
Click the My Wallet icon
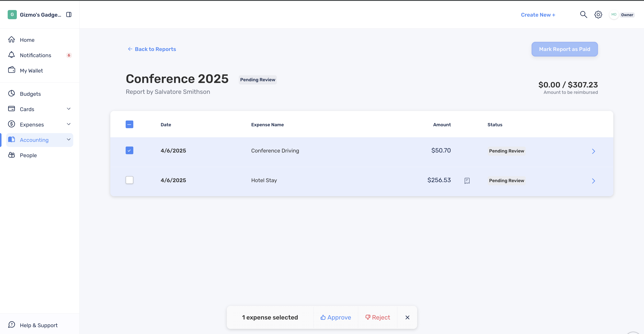coord(11,70)
